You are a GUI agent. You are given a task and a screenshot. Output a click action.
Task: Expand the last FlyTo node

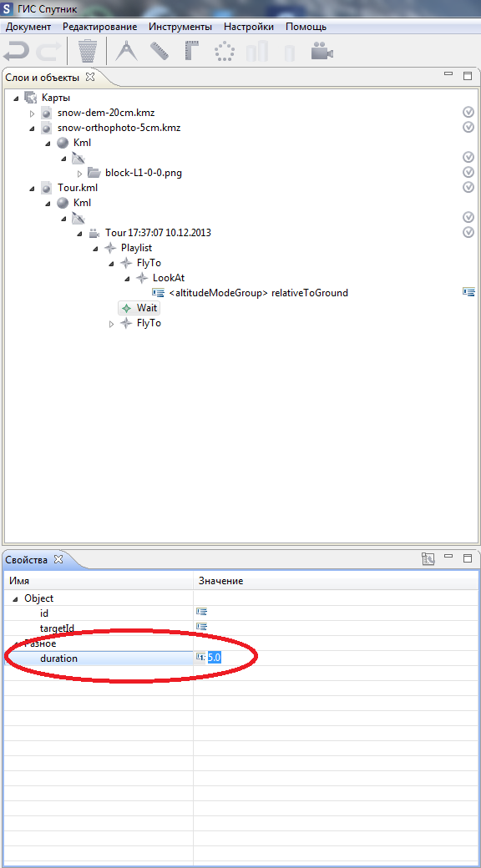(x=111, y=323)
